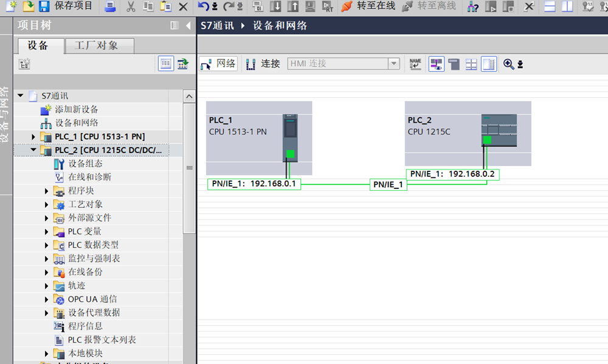Click the undo arrow in the toolbar
Screen dimensions: 608x364
pos(204,7)
